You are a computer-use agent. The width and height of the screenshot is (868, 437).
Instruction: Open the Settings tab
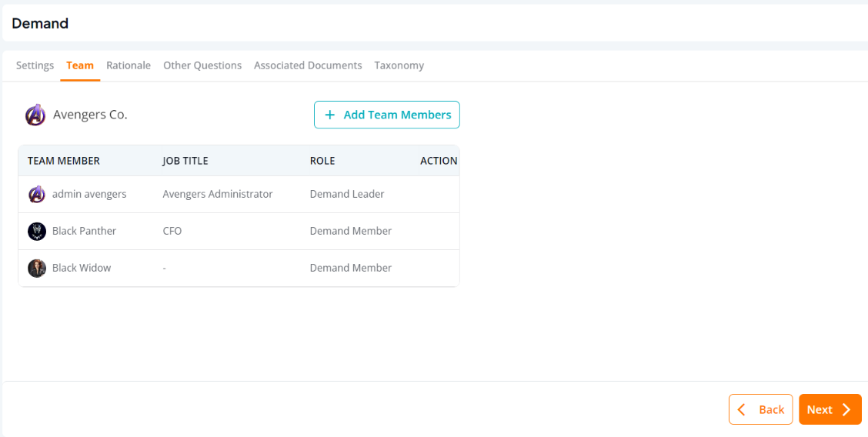(x=35, y=65)
